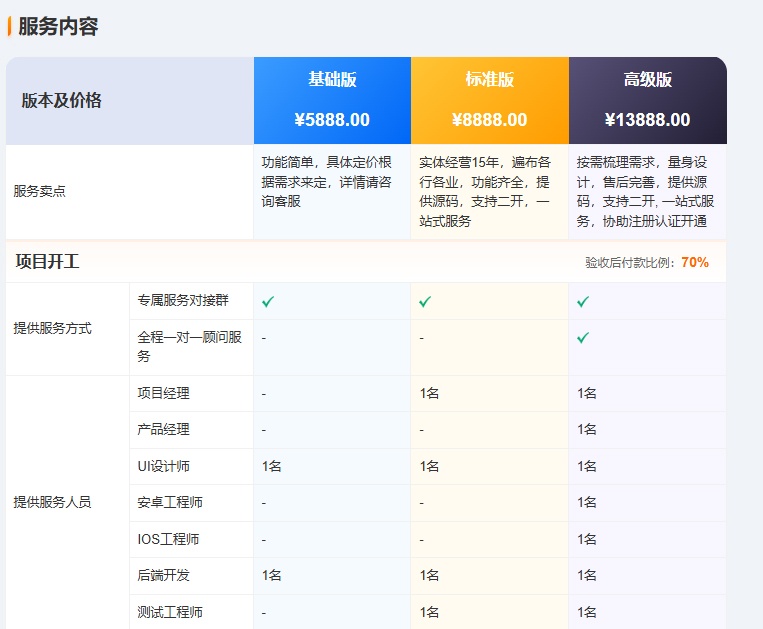763x629 pixels.
Task: Click the 测试工程师 row label
Action: [x=170, y=611]
